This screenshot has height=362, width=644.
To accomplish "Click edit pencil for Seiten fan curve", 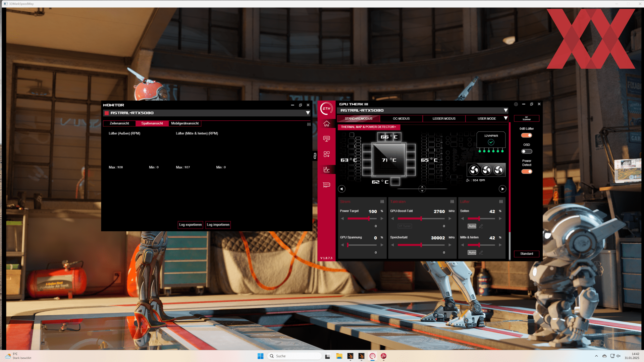I will click(481, 226).
